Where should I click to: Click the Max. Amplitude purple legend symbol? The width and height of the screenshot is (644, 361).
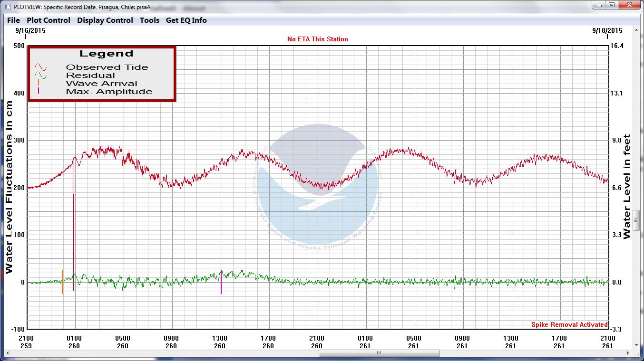pos(39,91)
